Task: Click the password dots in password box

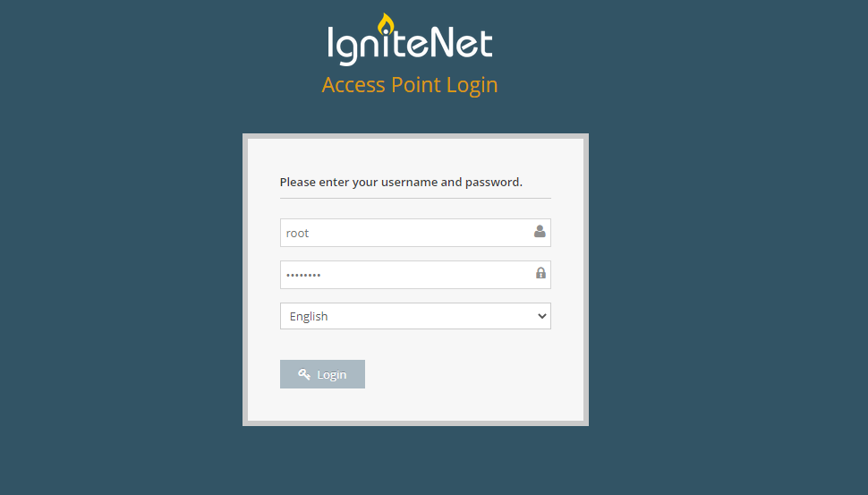Action: 303,275
